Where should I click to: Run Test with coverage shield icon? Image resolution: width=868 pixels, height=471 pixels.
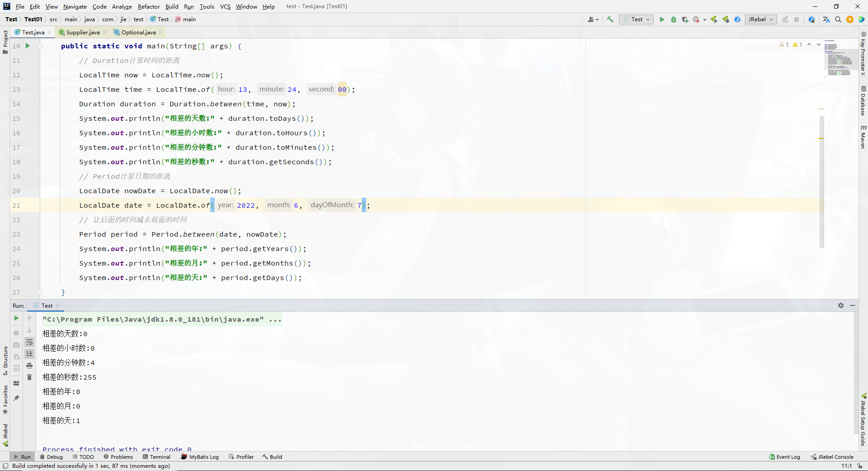(x=685, y=19)
